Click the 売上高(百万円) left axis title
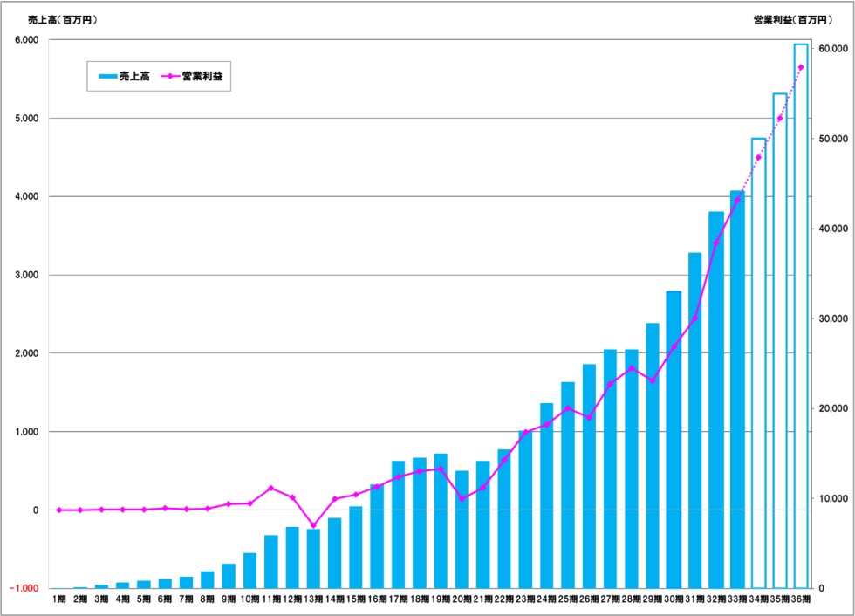 point(63,19)
